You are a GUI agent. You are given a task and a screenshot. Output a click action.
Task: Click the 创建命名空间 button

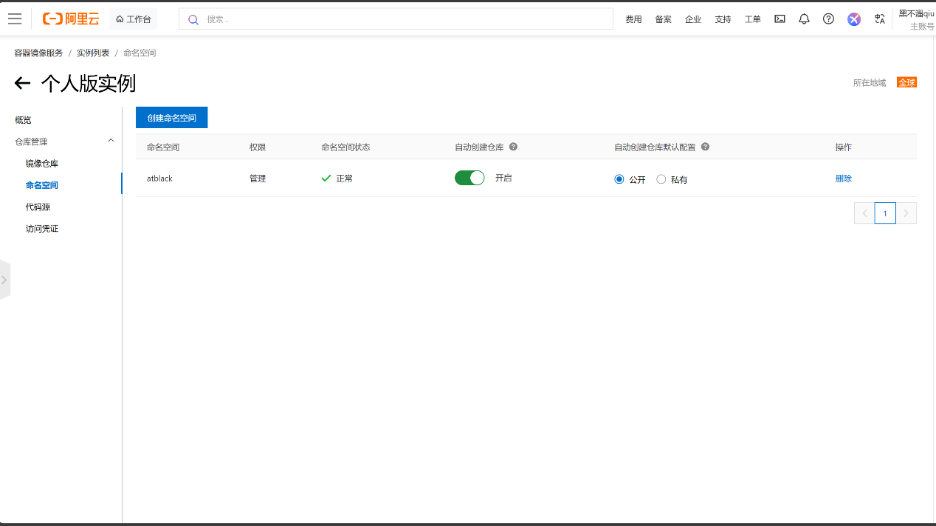click(x=172, y=118)
